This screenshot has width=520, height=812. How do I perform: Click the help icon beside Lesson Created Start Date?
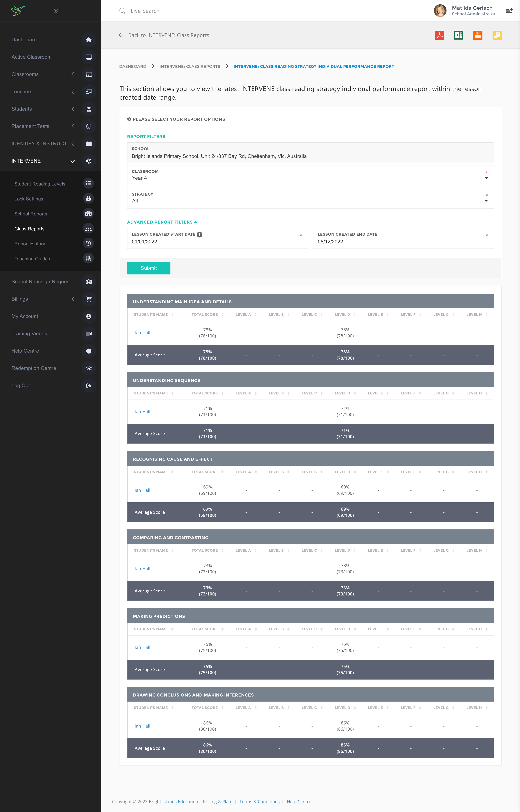[x=200, y=234]
